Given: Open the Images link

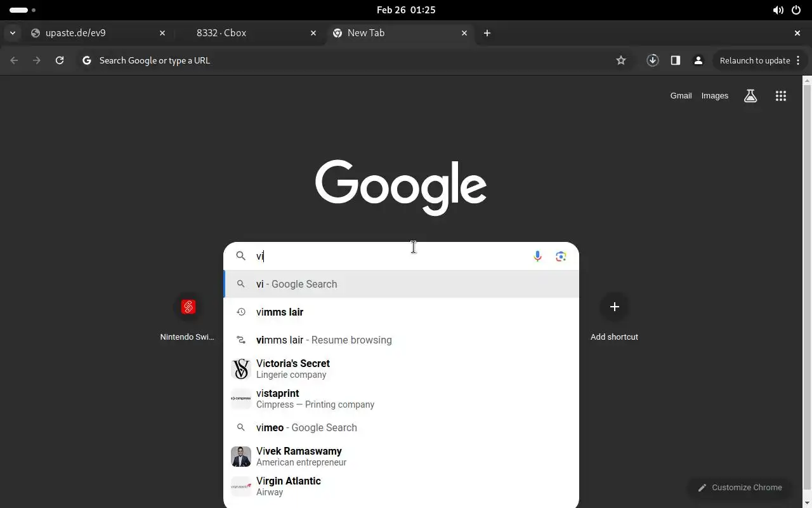Looking at the screenshot, I should click(x=715, y=96).
